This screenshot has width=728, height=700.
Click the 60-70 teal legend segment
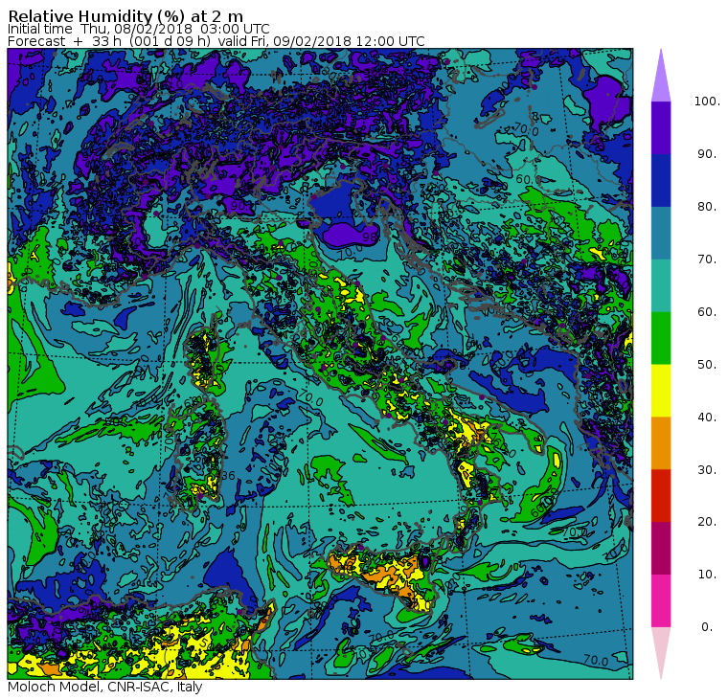click(661, 285)
